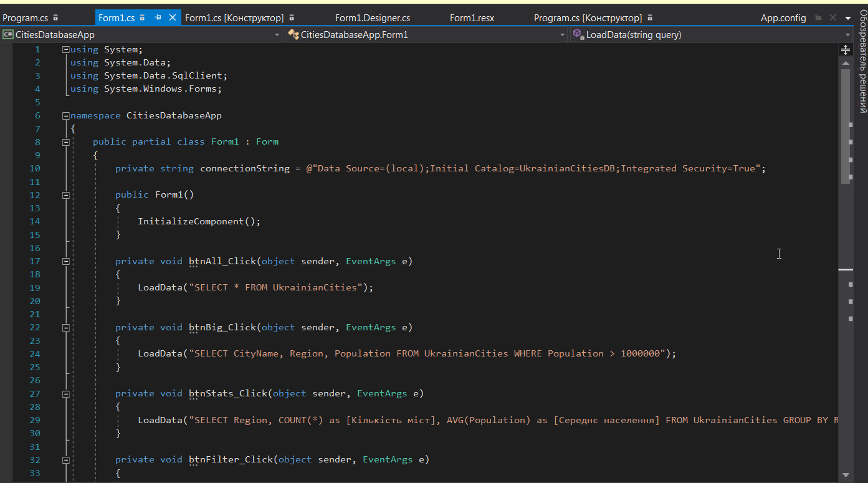
Task: Open the CitiesDatabaseApp.Form1 type dropdown
Action: pyautogui.click(x=562, y=35)
